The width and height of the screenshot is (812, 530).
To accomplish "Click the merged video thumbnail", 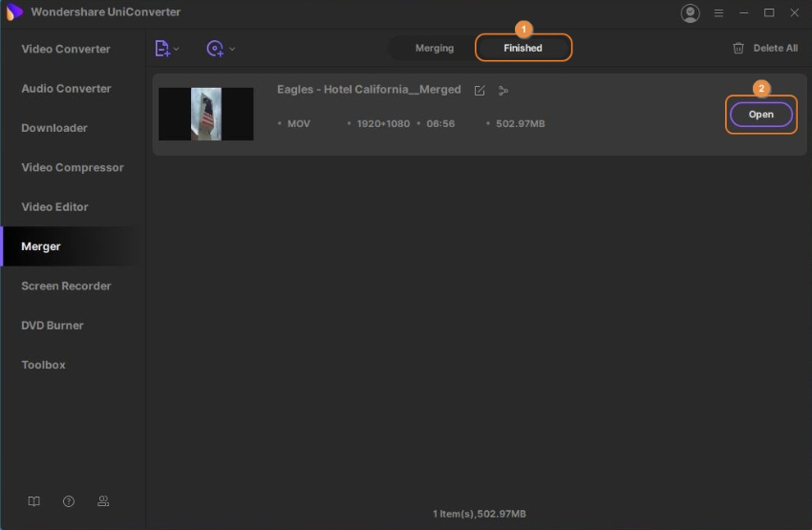I will pyautogui.click(x=206, y=114).
